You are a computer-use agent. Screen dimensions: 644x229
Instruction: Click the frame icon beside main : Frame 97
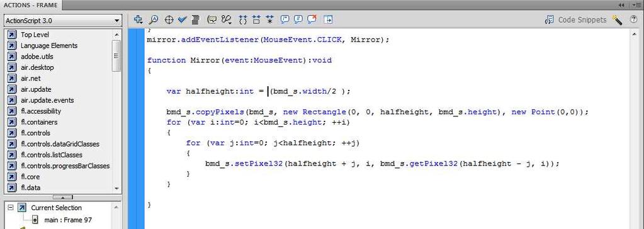pyautogui.click(x=35, y=220)
